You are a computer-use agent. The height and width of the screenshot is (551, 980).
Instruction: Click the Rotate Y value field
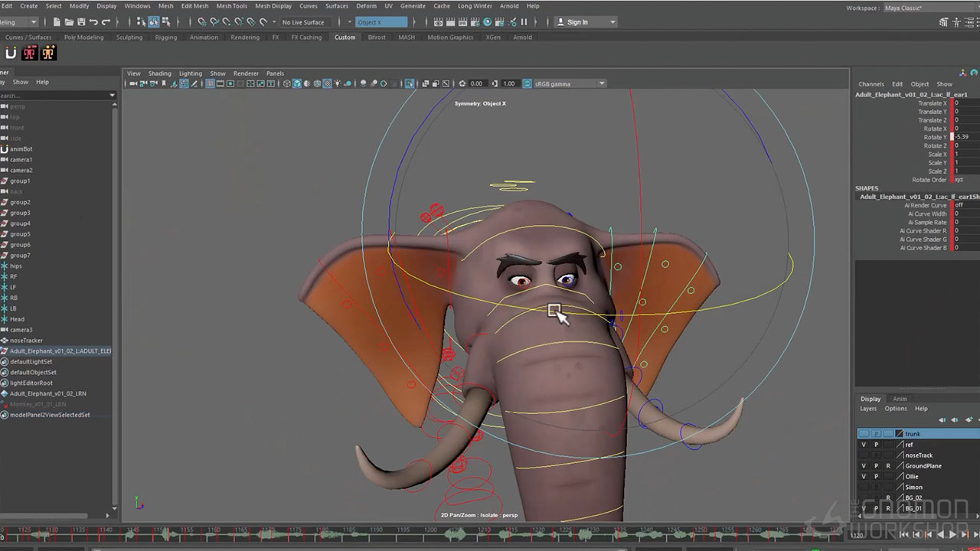tap(963, 137)
